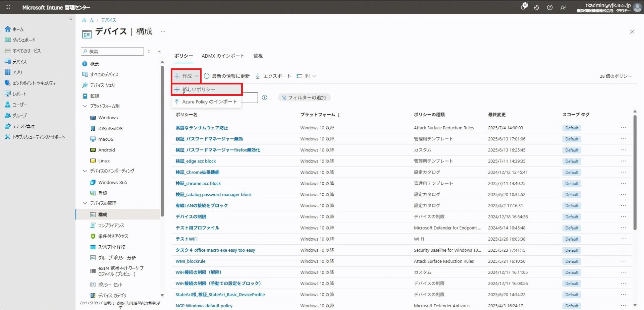Click the notifications bell icon

523,7
